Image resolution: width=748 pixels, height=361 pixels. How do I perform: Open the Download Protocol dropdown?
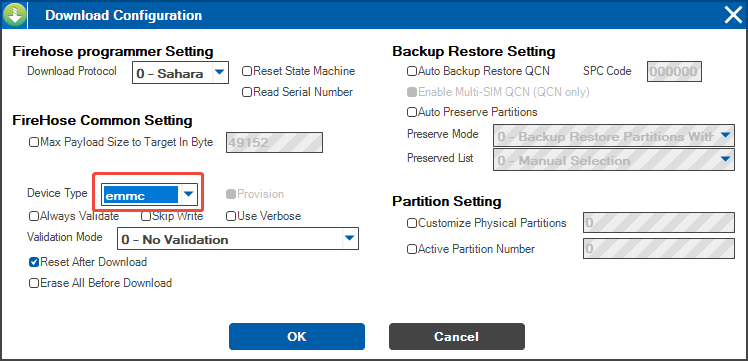180,73
